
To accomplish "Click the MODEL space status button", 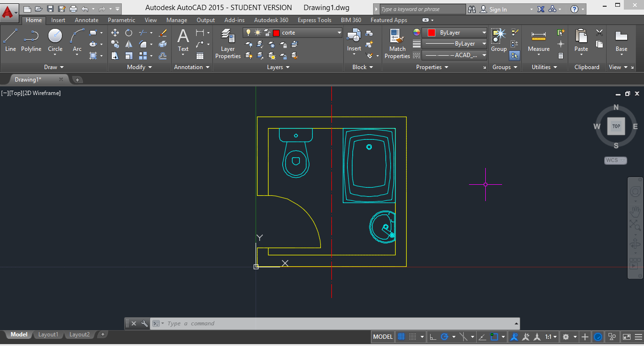I will pyautogui.click(x=383, y=337).
